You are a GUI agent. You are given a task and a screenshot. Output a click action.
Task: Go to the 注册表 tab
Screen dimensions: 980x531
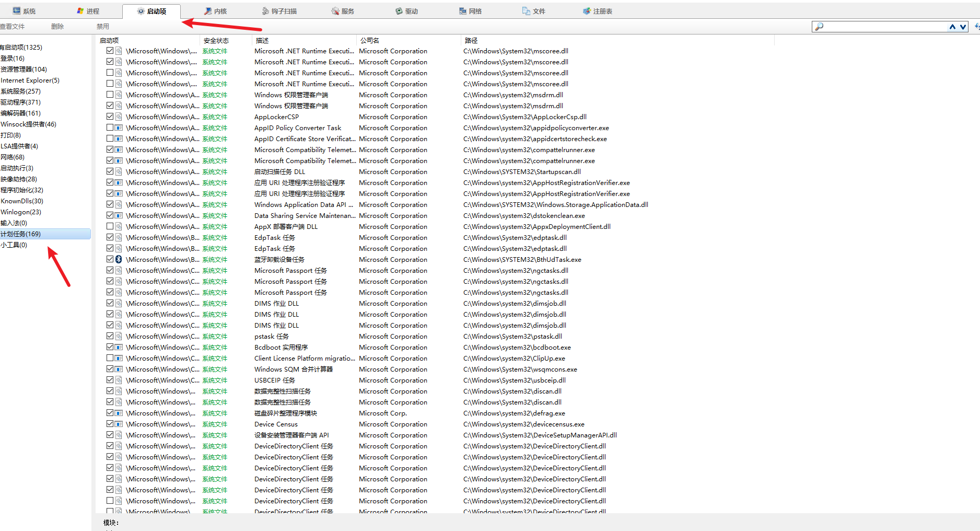[598, 11]
